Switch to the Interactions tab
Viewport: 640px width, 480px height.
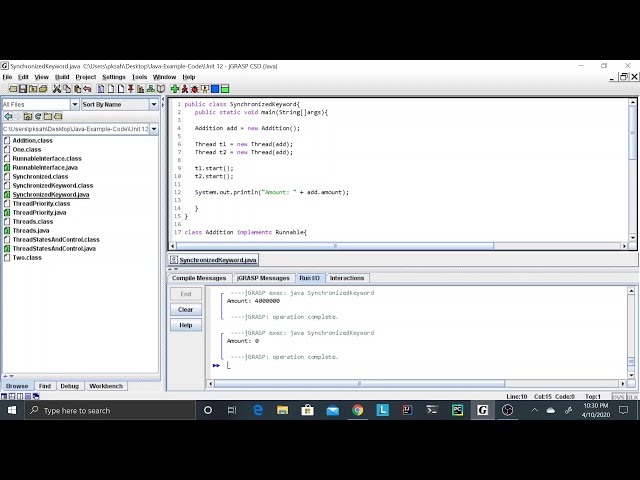(x=347, y=278)
